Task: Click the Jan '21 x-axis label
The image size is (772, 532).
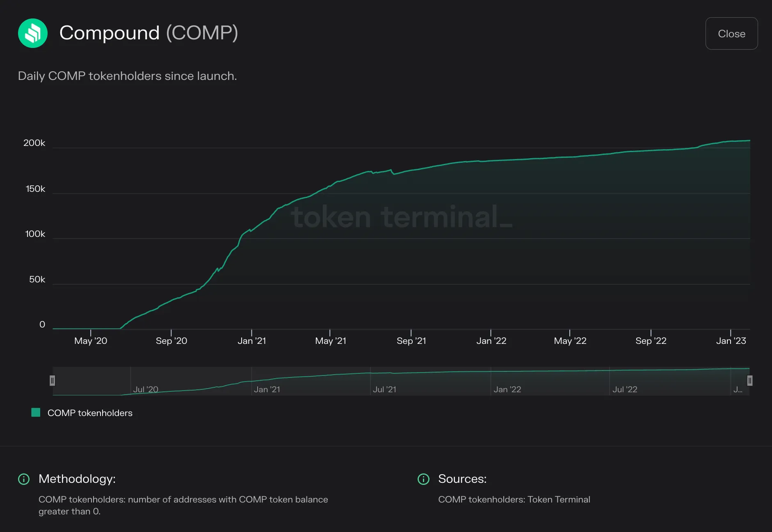Action: pos(252,341)
